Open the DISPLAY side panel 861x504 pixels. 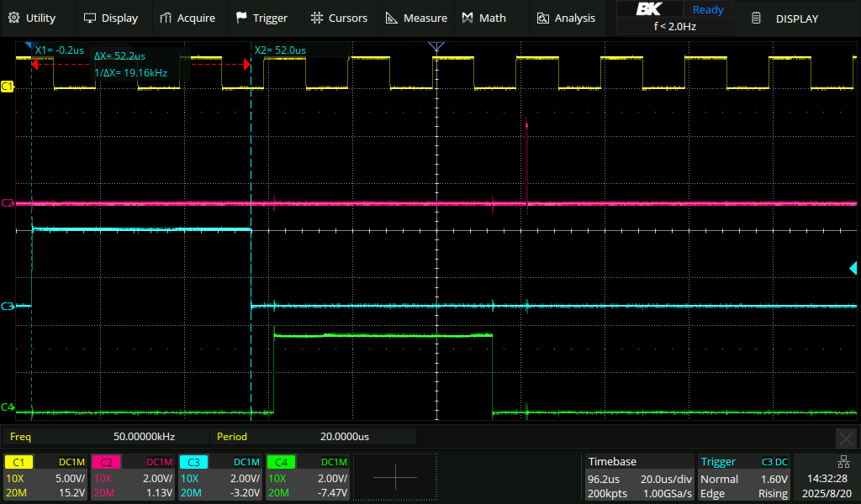point(797,18)
